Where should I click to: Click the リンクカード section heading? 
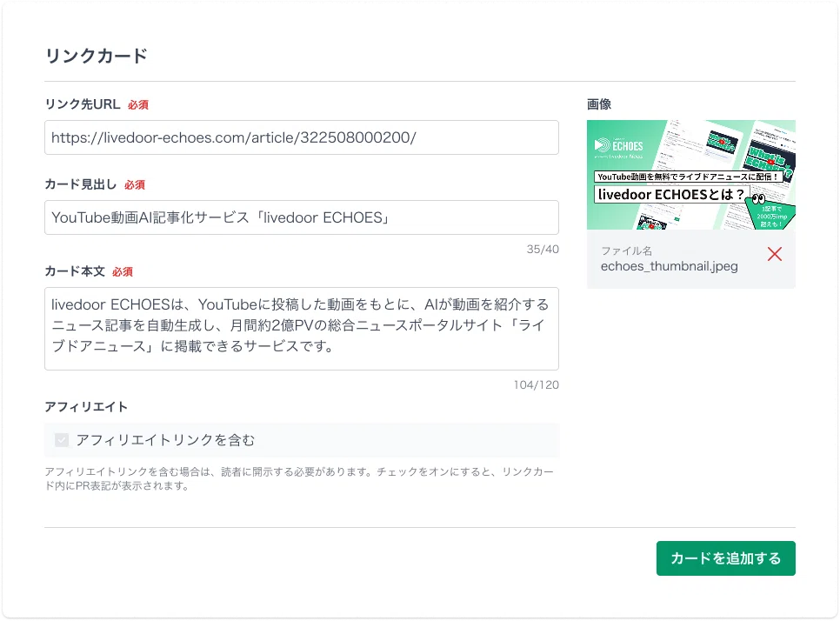pyautogui.click(x=96, y=56)
